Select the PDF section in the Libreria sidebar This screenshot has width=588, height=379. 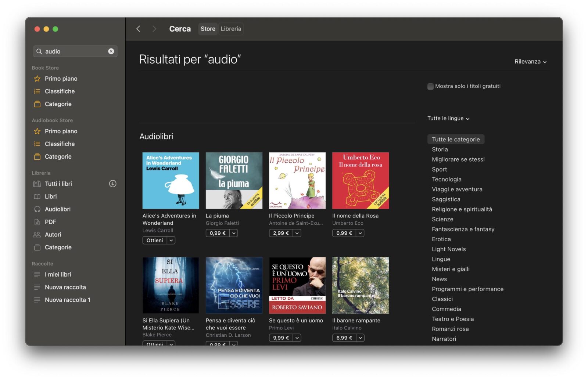pyautogui.click(x=50, y=222)
